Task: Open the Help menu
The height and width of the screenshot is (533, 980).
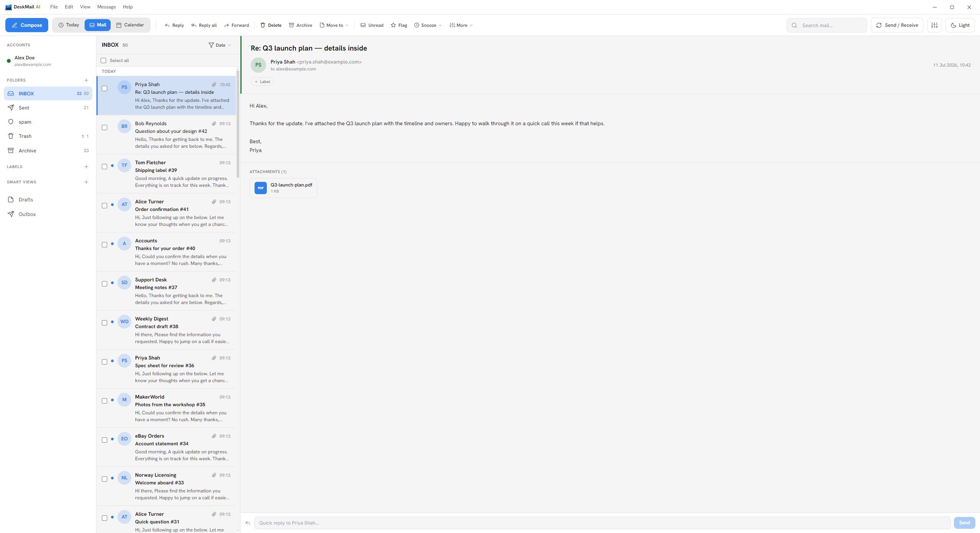Action: point(127,7)
